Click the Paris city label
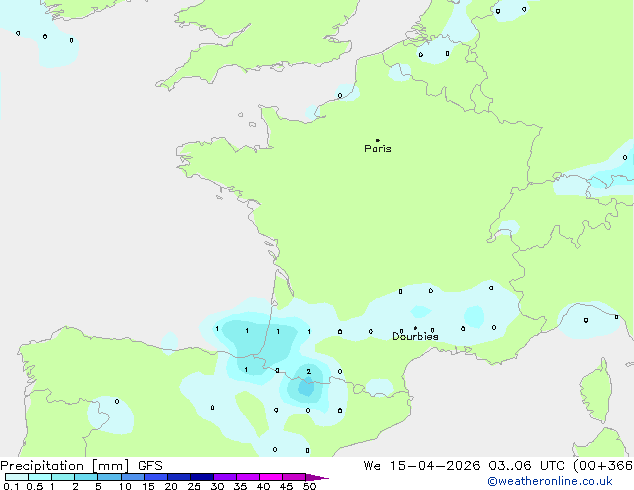The image size is (634, 490). click(x=378, y=149)
